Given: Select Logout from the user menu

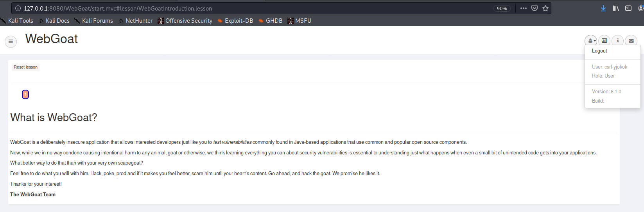Looking at the screenshot, I should coord(599,51).
